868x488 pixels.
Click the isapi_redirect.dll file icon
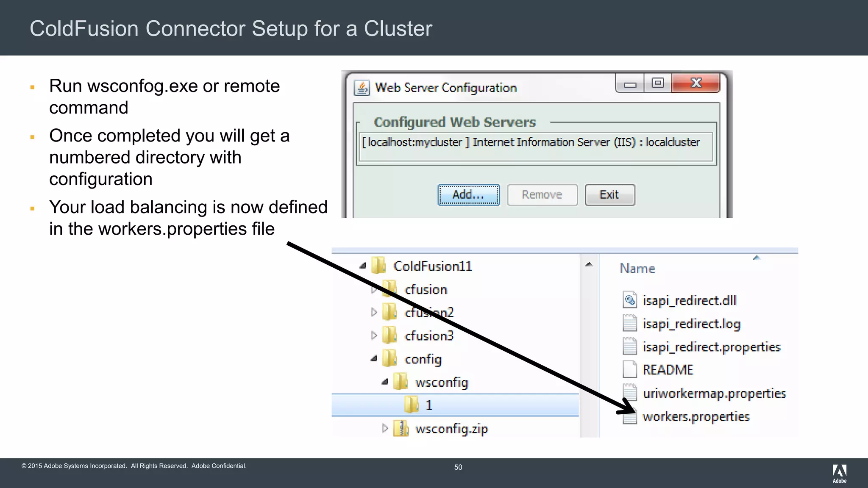click(x=630, y=300)
